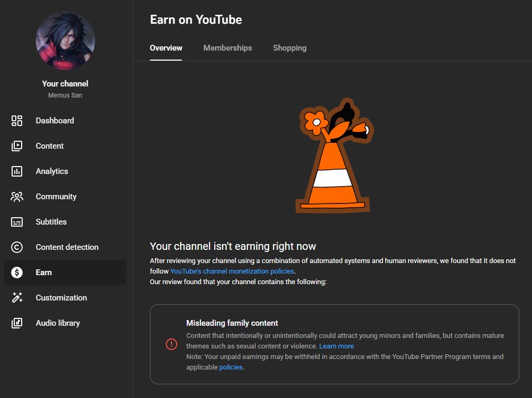Click the Dashboard grid icon

(x=17, y=121)
